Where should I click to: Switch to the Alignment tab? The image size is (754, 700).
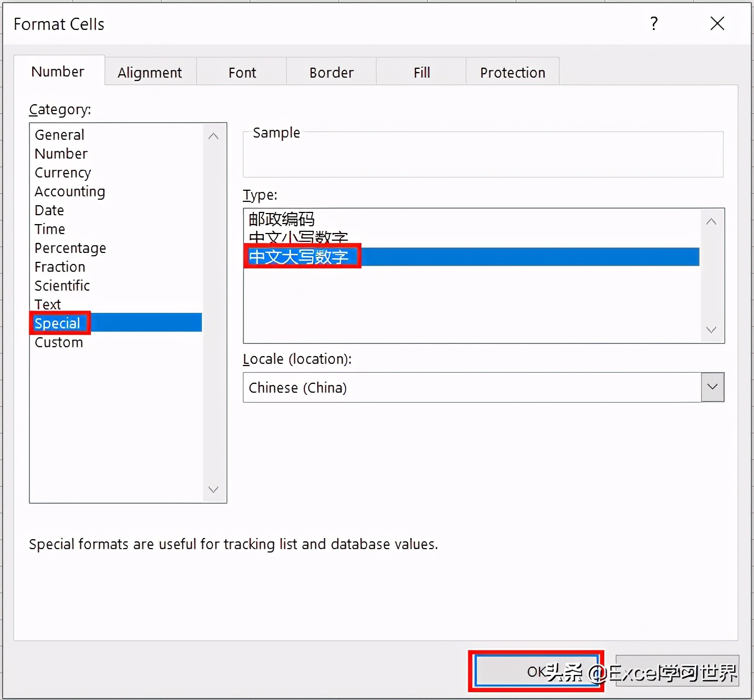(150, 72)
